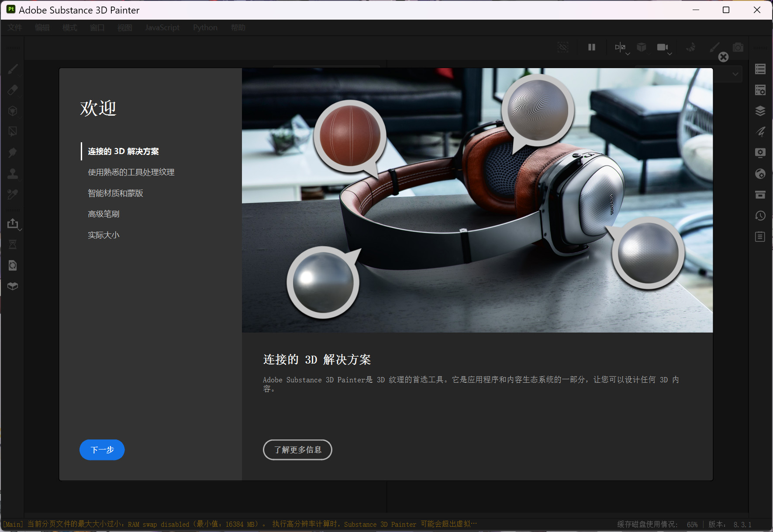This screenshot has height=532, width=773.
Task: Click the Iray rendering mode icon
Action: 691,47
